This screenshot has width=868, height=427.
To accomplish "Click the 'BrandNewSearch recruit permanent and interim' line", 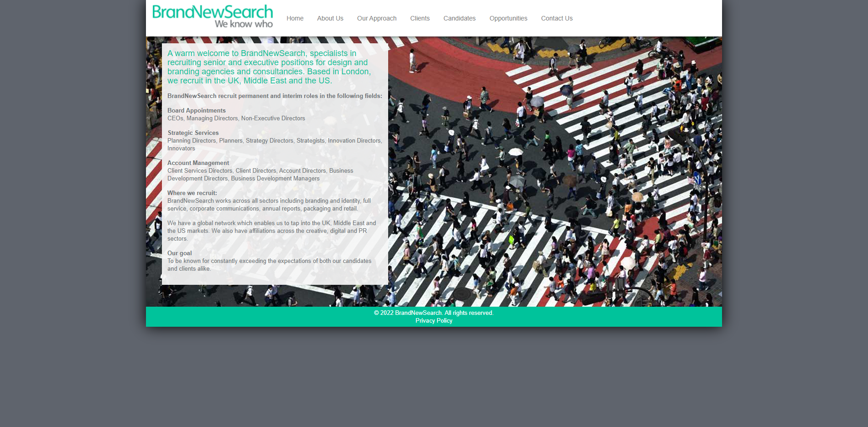I will [x=275, y=96].
